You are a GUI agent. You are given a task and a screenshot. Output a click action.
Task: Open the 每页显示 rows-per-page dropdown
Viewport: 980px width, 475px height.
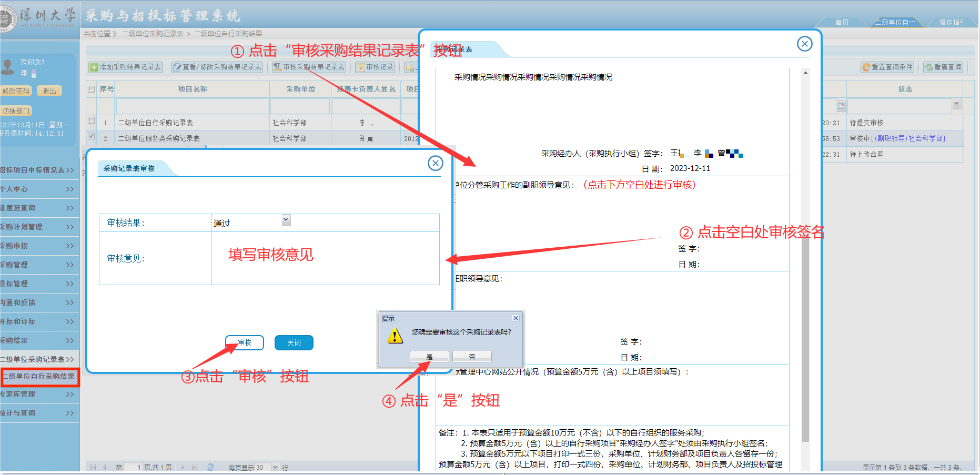pos(275,467)
